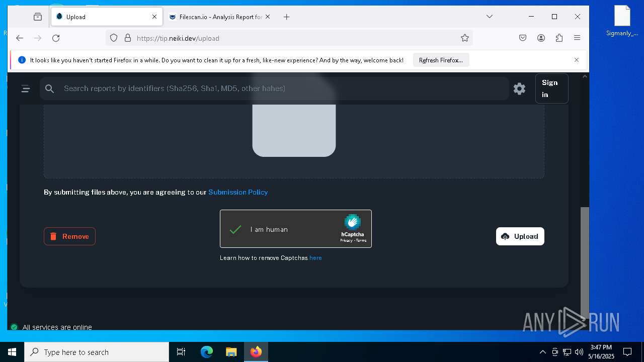Switch to the Upload tab
This screenshot has height=362, width=644.
coord(106,17)
